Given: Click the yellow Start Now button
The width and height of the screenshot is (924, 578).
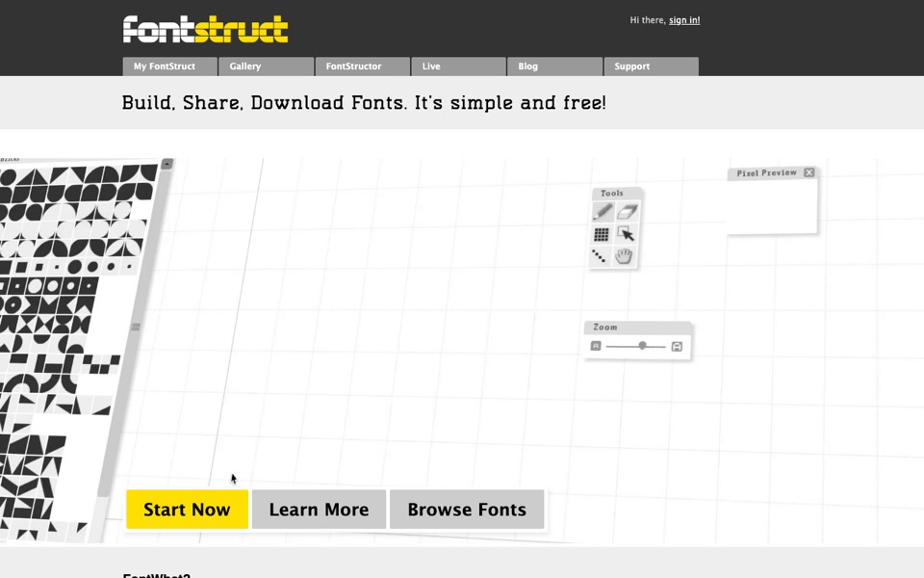Looking at the screenshot, I should pyautogui.click(x=187, y=509).
